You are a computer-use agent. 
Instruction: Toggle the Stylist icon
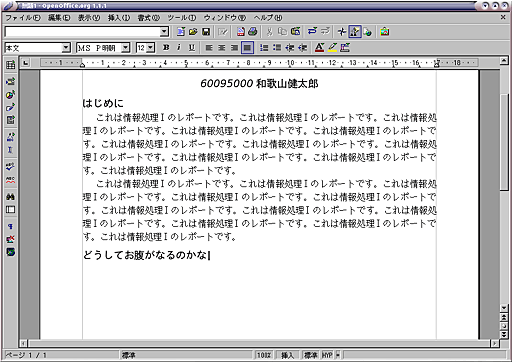tap(355, 32)
